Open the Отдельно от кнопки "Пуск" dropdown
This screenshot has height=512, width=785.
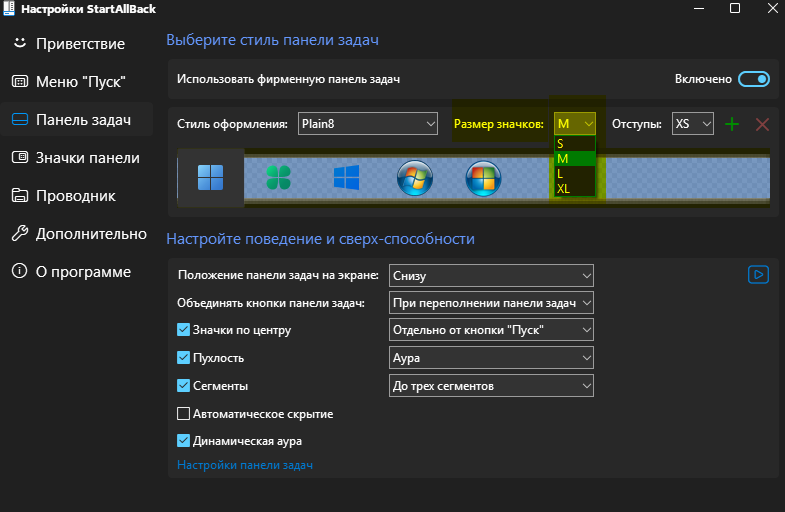click(491, 330)
